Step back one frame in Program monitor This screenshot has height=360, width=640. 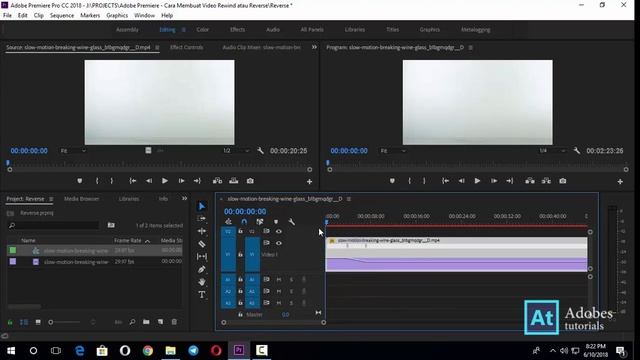click(461, 181)
